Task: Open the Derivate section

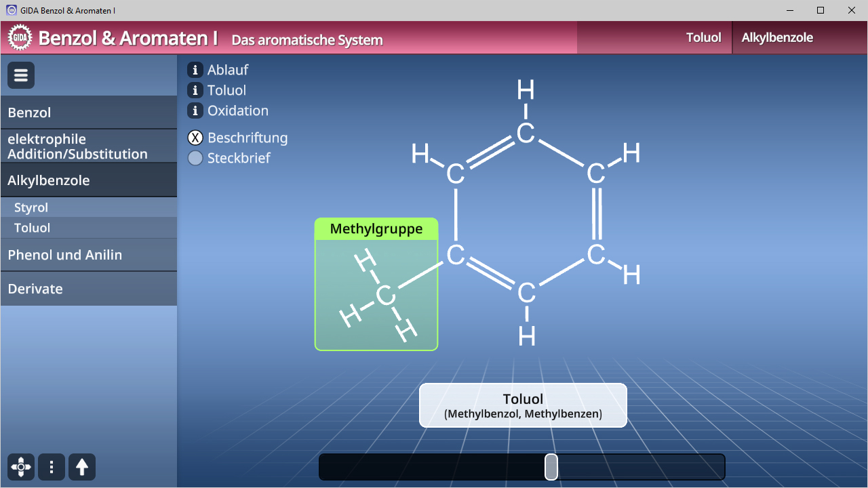Action: [x=88, y=289]
